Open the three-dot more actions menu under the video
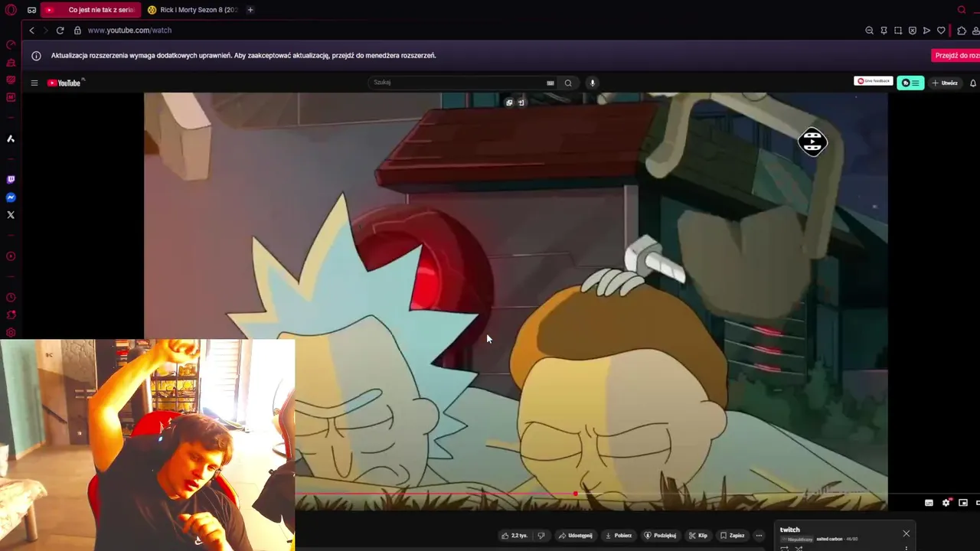This screenshot has width=980, height=551. [759, 536]
